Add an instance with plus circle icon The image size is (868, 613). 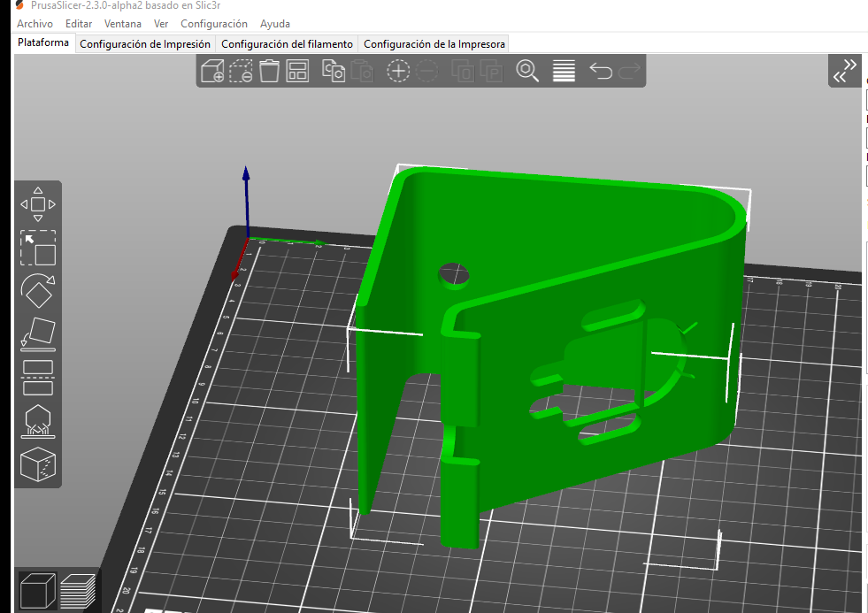click(398, 71)
